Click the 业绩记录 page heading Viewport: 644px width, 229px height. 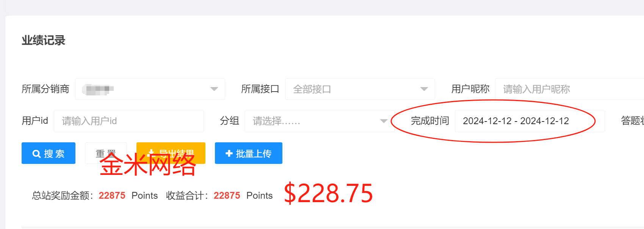coord(43,41)
